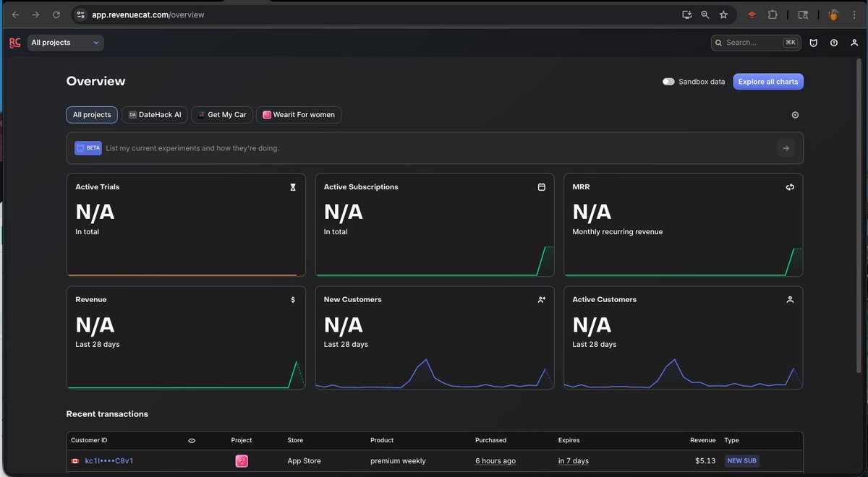Click the circular settings icon beside project tabs
Image resolution: width=868 pixels, height=477 pixels.
coord(795,115)
